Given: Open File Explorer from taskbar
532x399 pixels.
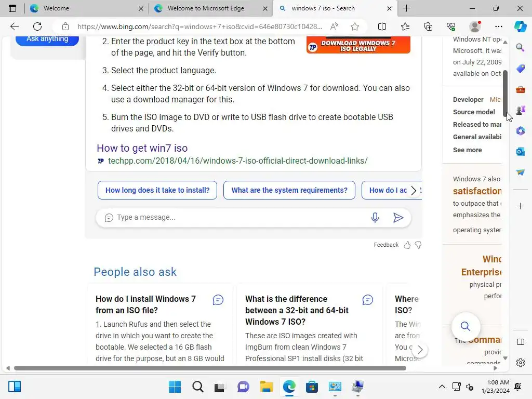Looking at the screenshot, I should point(267,387).
